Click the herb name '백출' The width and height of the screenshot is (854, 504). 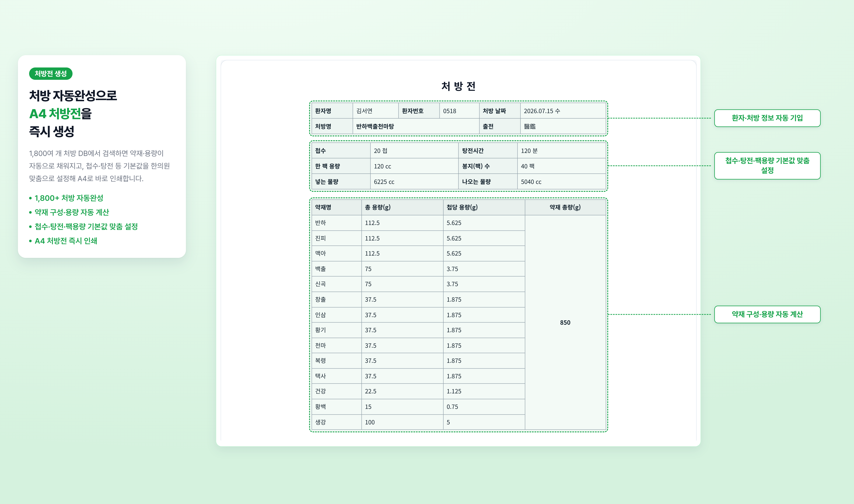[321, 269]
